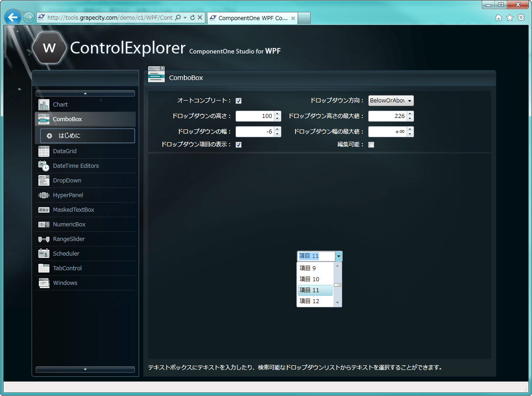The image size is (532, 396).
Task: Open the 項目 11 combo box dropdown arrow
Action: point(338,256)
